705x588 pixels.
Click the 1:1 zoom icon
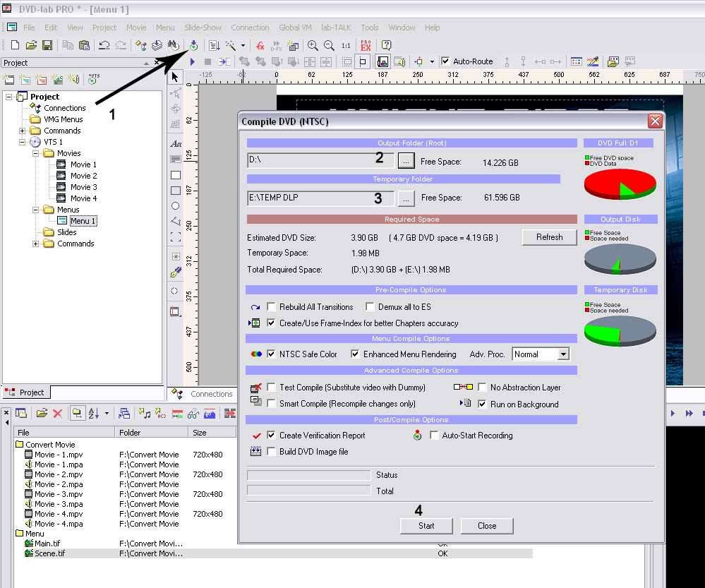tap(346, 45)
